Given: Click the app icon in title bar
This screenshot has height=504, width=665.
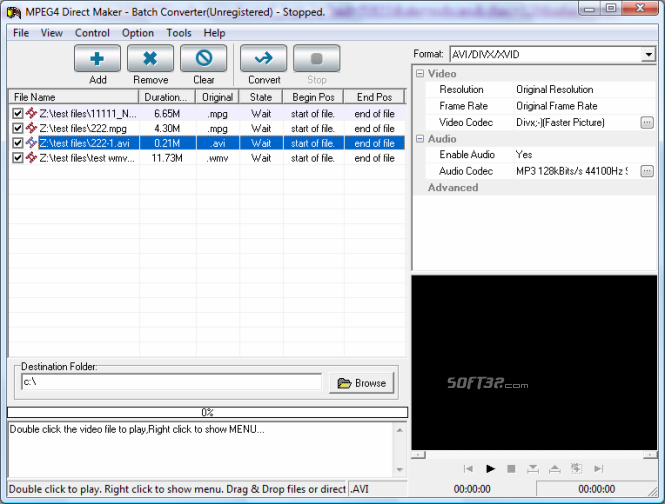Looking at the screenshot, I should [x=14, y=12].
